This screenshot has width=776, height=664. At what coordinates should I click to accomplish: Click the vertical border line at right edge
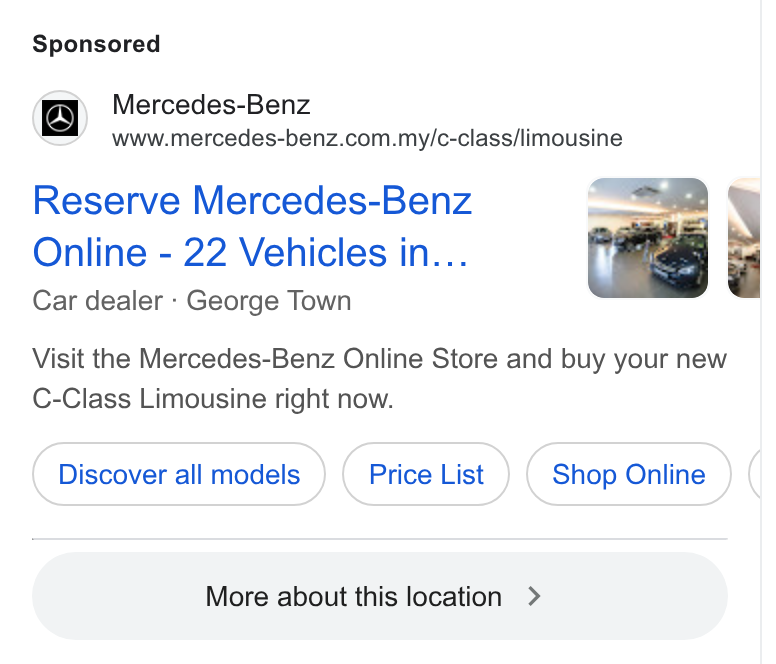point(761,332)
